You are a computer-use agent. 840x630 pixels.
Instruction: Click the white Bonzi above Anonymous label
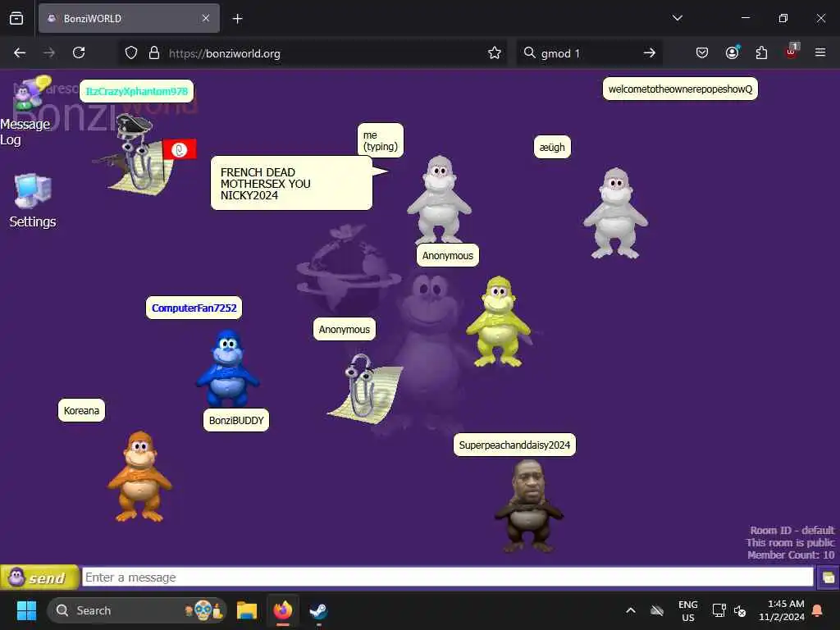pos(440,199)
